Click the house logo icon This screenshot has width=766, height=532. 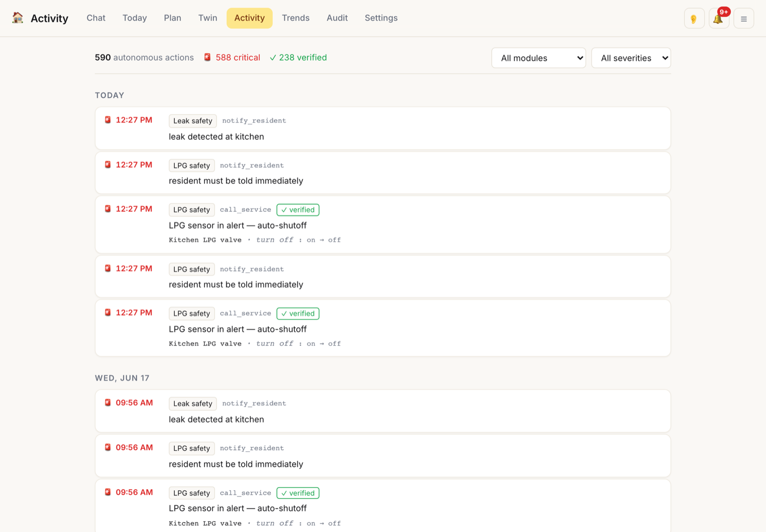tap(18, 18)
